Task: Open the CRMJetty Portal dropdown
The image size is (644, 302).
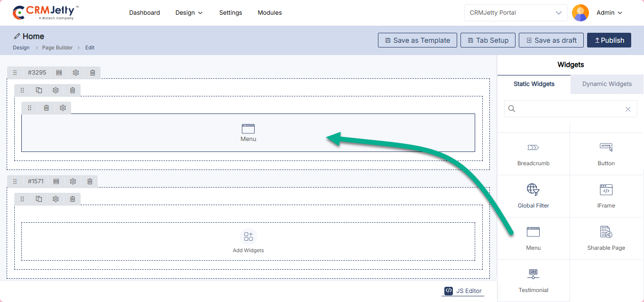Action: (515, 13)
